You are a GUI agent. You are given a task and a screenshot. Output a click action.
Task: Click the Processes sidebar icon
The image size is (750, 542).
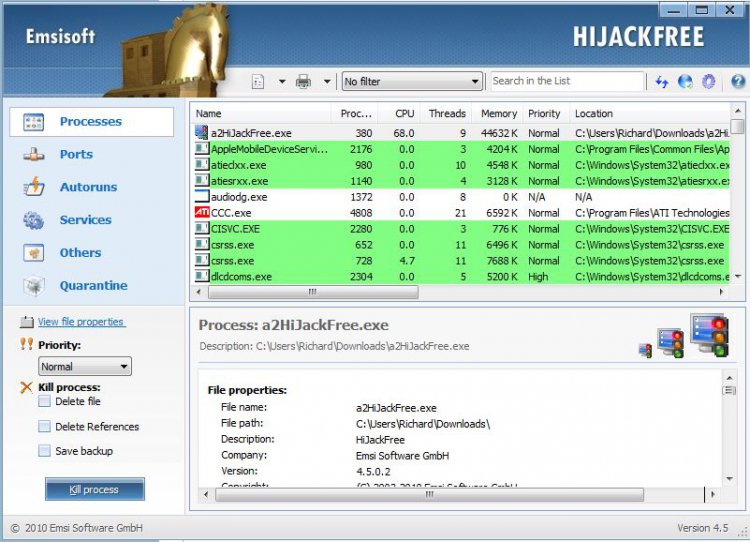[33, 122]
